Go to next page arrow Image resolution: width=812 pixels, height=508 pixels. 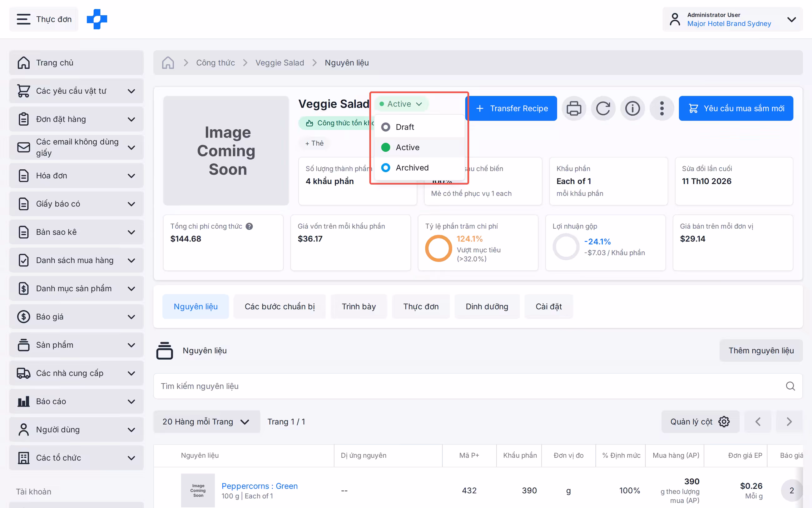coord(789,422)
